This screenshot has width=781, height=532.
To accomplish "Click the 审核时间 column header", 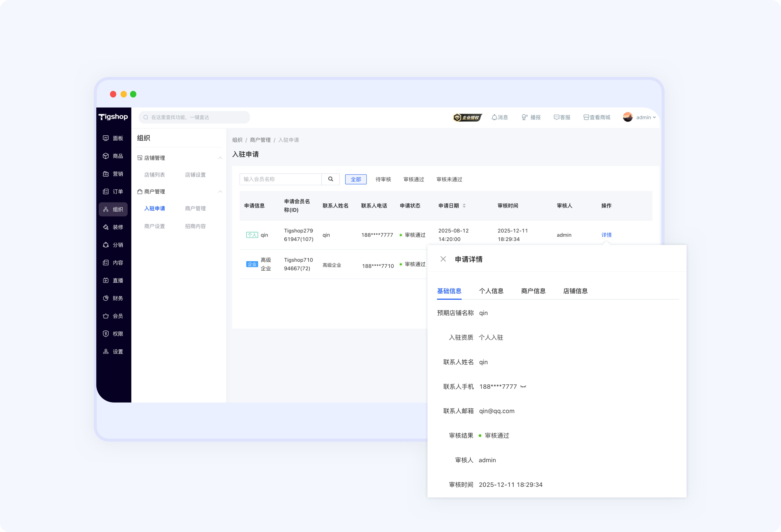I will [508, 206].
